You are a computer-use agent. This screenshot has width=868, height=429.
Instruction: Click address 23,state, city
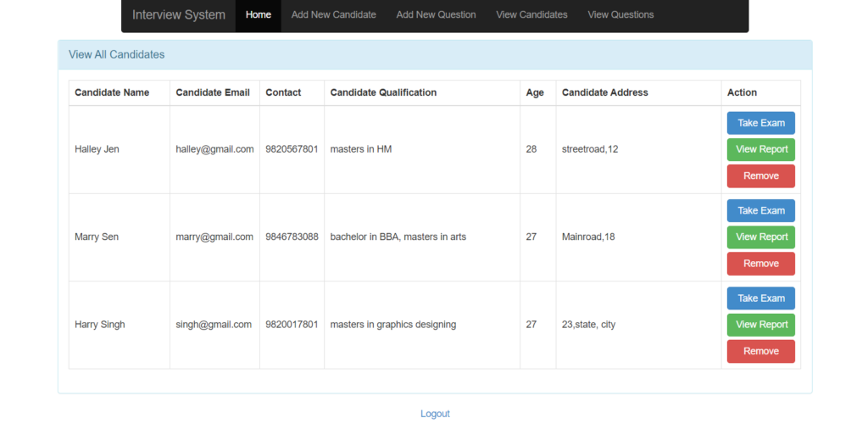click(588, 325)
